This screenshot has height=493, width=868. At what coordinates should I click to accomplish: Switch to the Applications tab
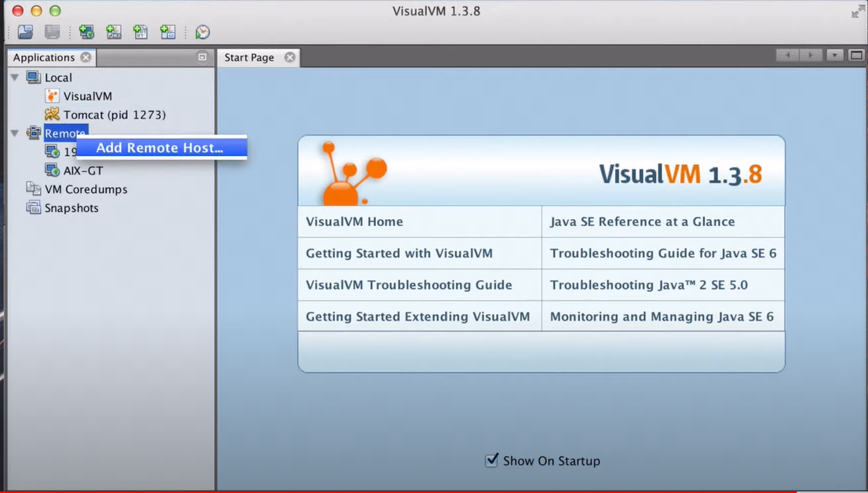tap(44, 57)
